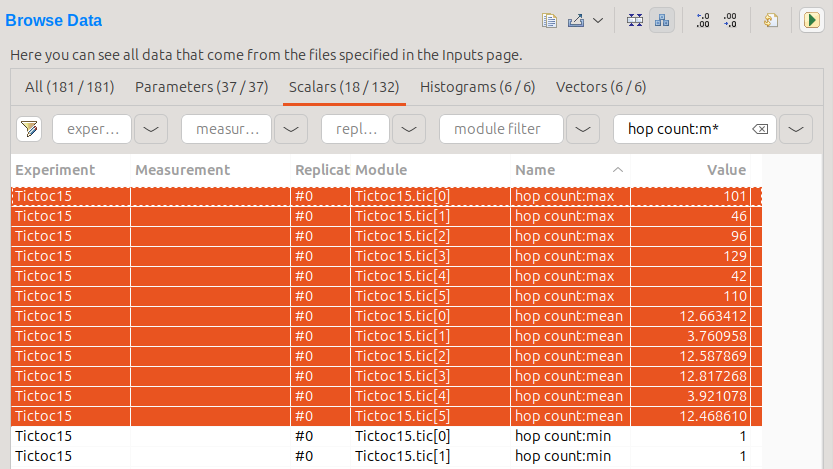This screenshot has height=469, width=833.
Task: Click the sort arrow in Name header
Action: [x=617, y=170]
